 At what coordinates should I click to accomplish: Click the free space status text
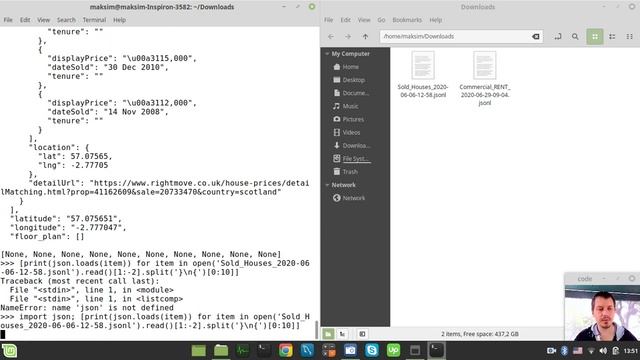tap(480, 334)
